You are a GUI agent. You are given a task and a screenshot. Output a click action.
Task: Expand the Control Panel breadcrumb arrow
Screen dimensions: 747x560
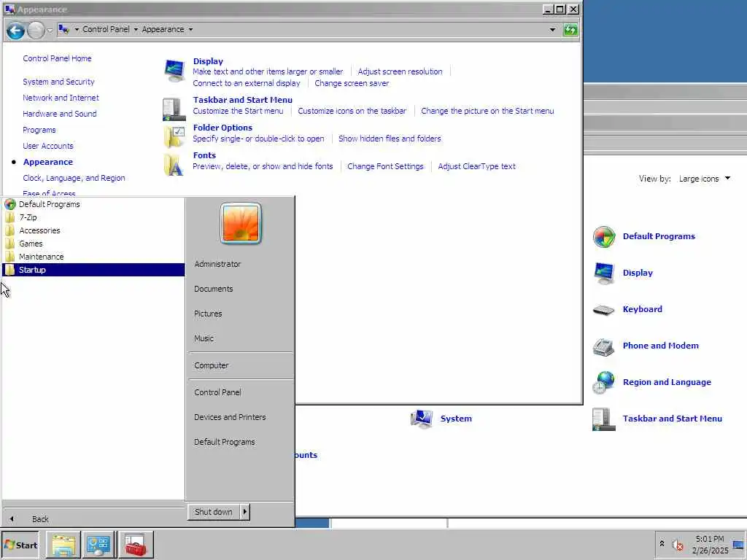tap(136, 29)
